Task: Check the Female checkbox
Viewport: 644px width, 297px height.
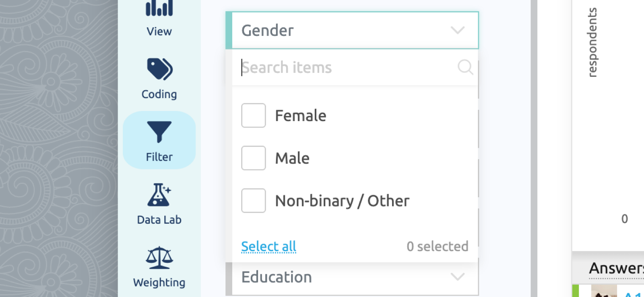Action: pos(253,115)
